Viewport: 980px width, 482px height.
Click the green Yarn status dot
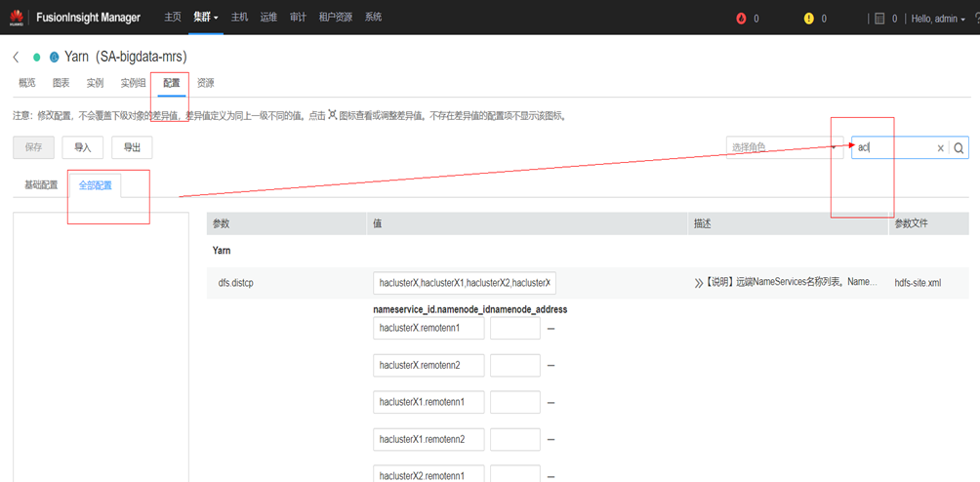click(x=37, y=58)
